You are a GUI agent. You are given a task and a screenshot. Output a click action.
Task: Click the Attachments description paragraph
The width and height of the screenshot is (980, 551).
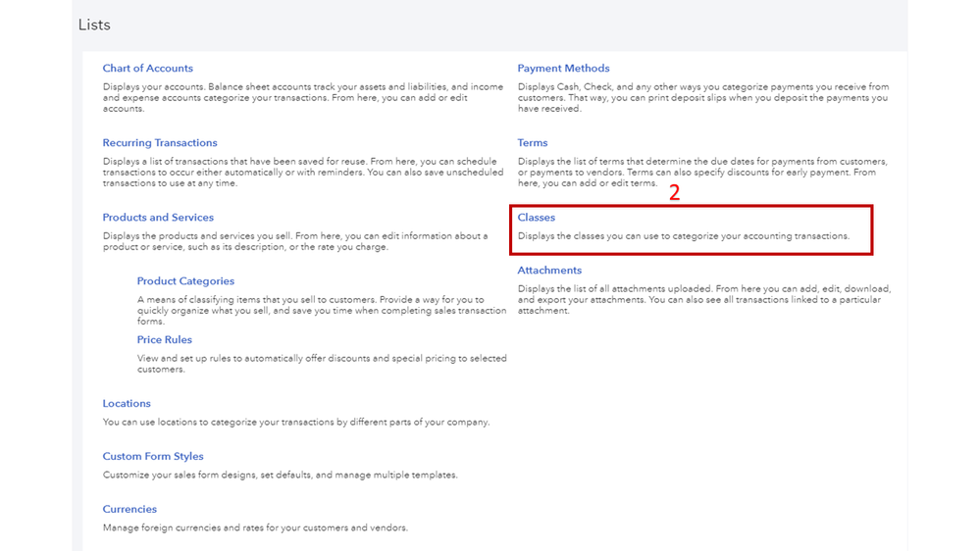(703, 299)
